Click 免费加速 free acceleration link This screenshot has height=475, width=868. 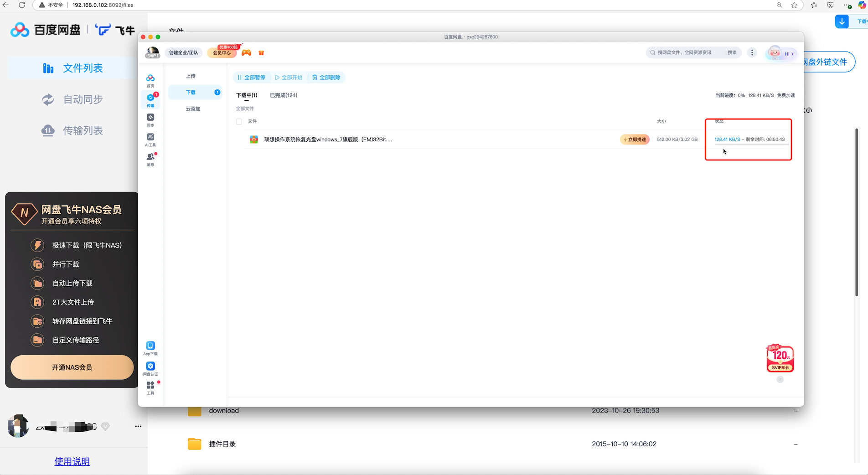click(x=786, y=95)
